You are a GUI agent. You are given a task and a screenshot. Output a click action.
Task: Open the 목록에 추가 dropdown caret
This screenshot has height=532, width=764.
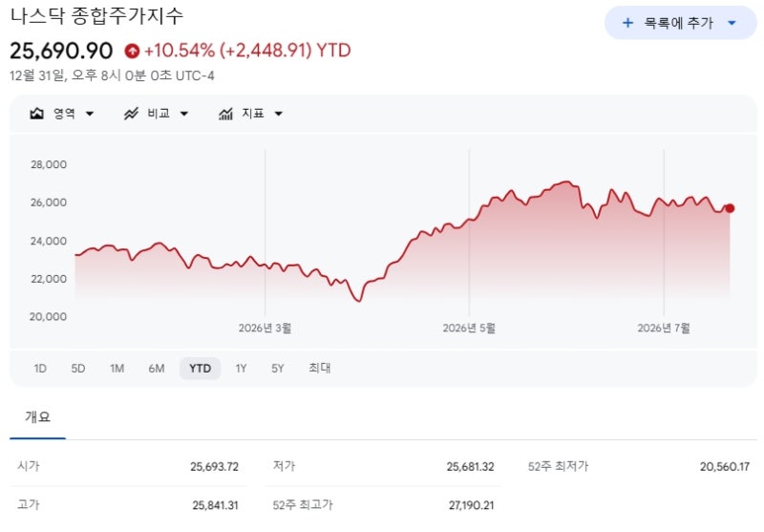click(732, 23)
